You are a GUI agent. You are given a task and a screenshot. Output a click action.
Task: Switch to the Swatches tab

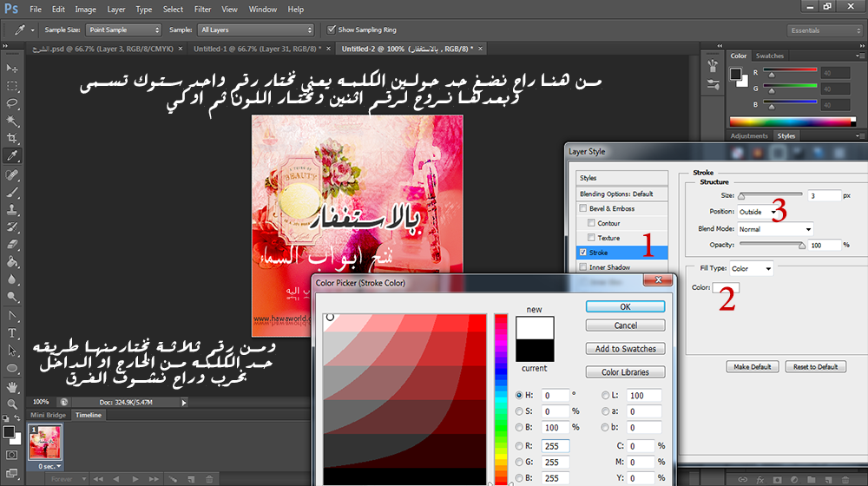(x=769, y=56)
